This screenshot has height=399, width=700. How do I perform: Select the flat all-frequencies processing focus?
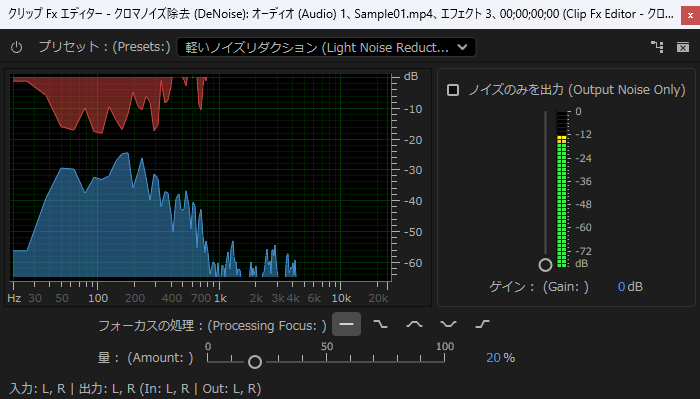pyautogui.click(x=346, y=324)
